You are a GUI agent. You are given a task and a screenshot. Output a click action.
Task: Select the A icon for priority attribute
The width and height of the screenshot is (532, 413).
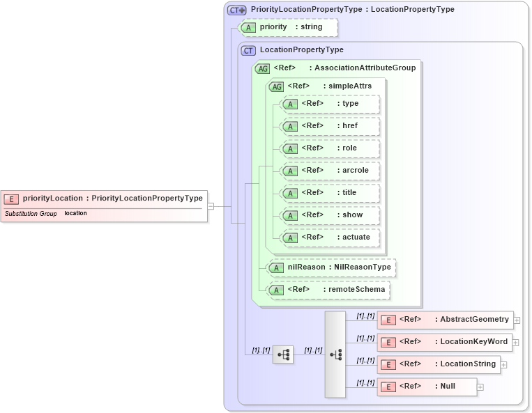pyautogui.click(x=248, y=27)
